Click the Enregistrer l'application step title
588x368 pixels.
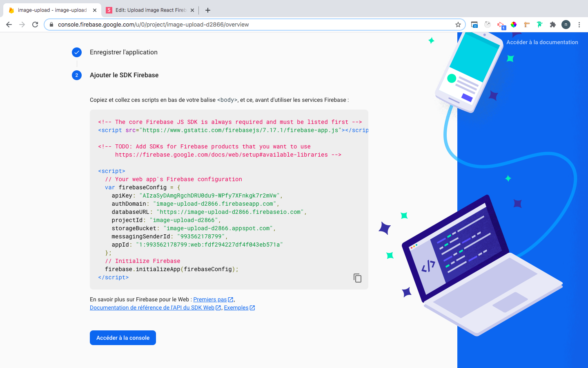[x=124, y=52]
